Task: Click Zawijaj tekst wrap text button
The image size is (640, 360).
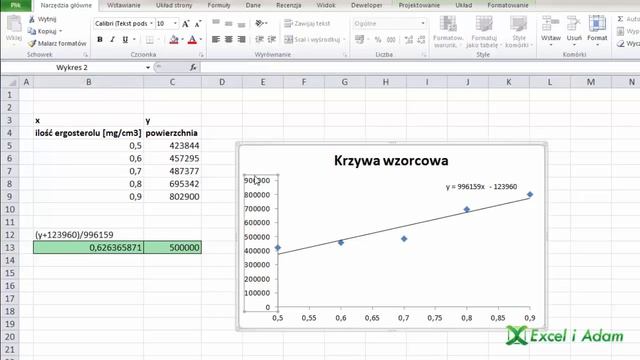Action: pyautogui.click(x=307, y=24)
